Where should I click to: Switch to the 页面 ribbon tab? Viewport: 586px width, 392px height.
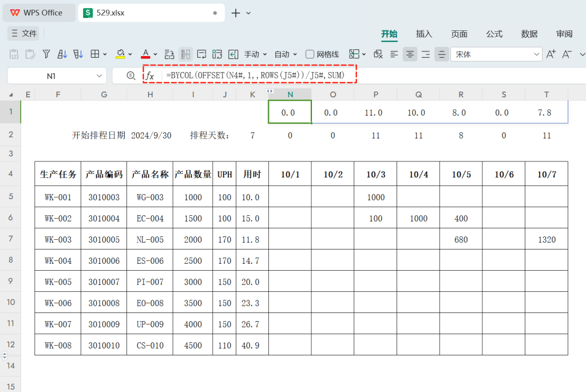pos(460,34)
